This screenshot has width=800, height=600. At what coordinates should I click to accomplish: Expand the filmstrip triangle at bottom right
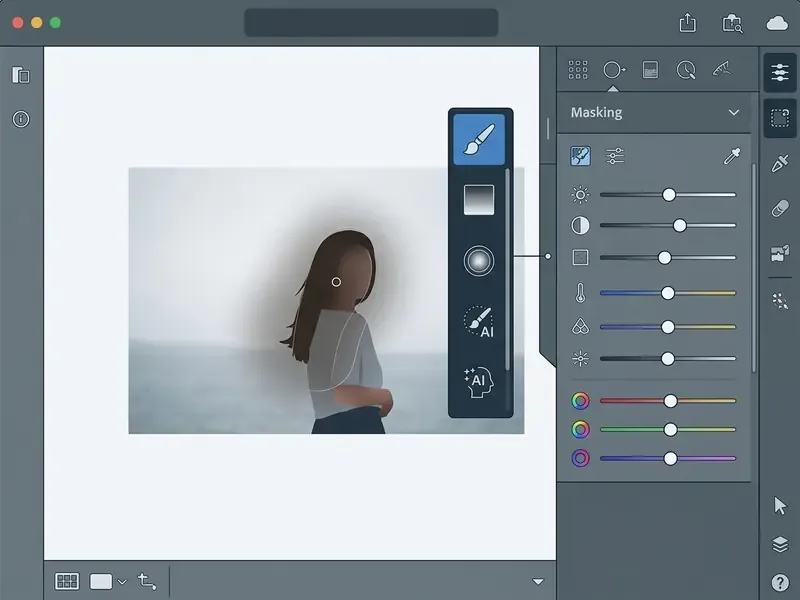pos(538,582)
